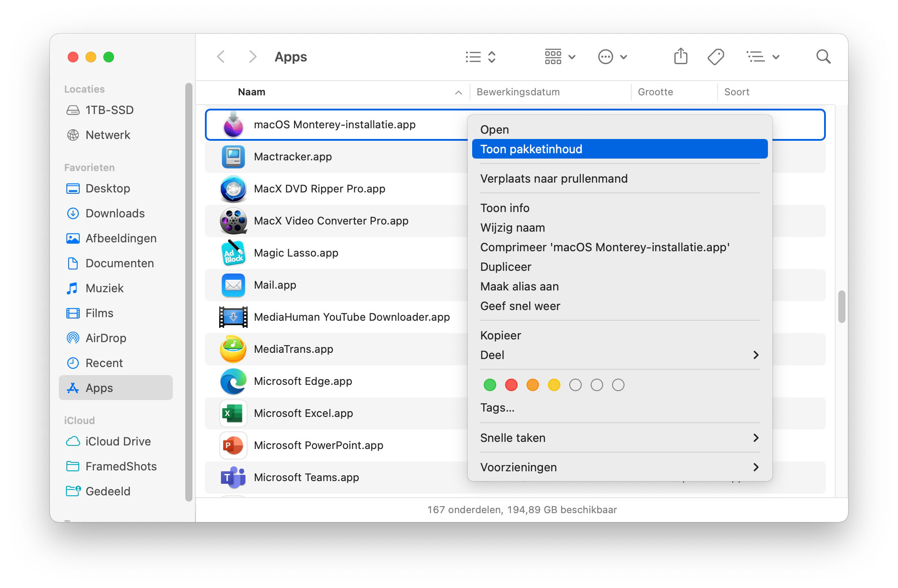Select the macOS Monterey-installatie.app file name
Screen dimensions: 898x588
point(335,125)
